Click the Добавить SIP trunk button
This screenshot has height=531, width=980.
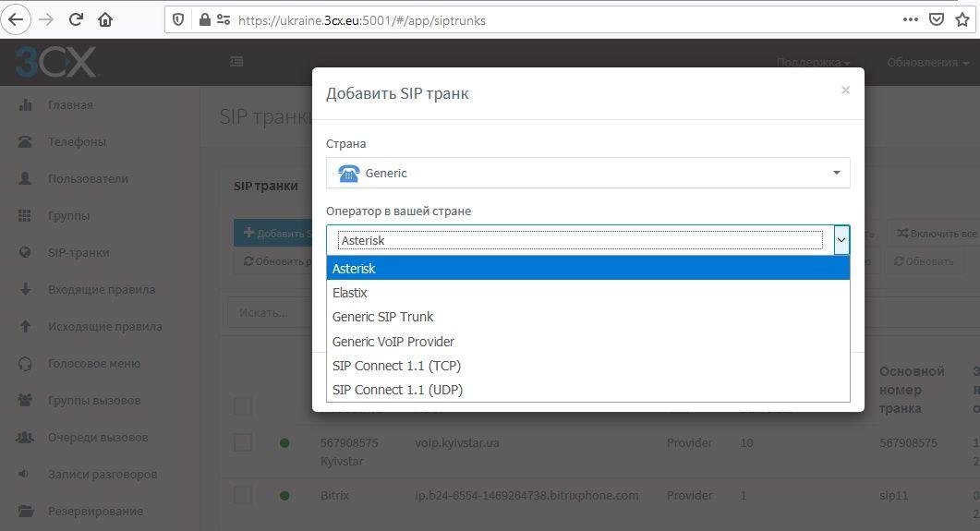[273, 233]
